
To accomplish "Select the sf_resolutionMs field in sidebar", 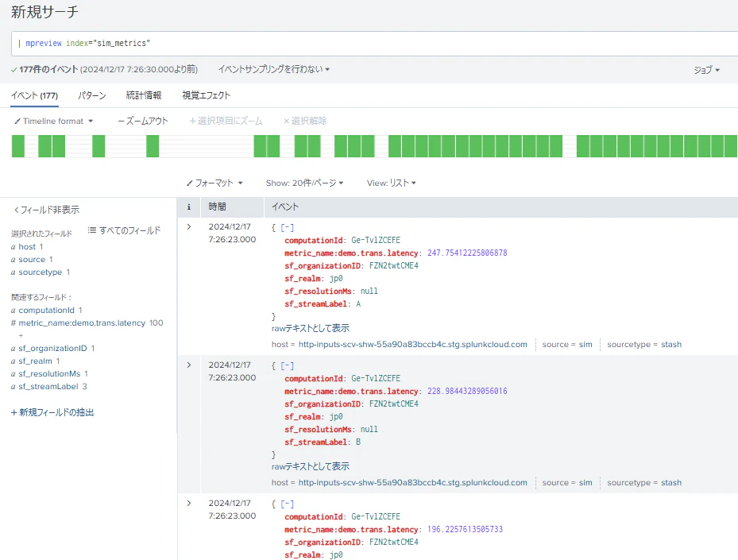I will pos(49,373).
